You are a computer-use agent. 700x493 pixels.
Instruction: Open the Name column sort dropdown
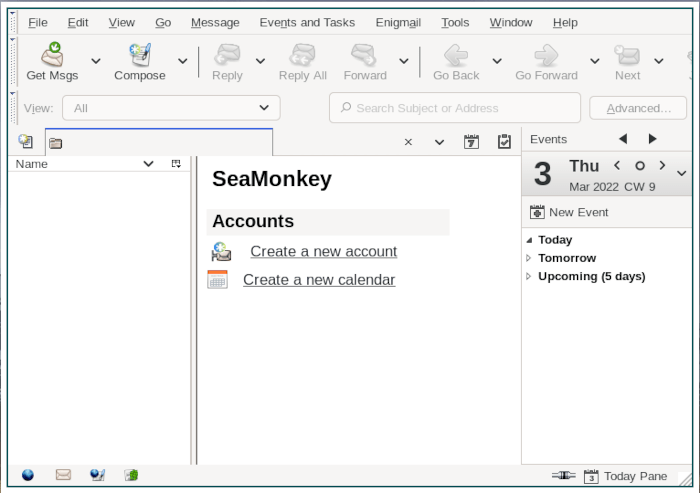coord(148,164)
